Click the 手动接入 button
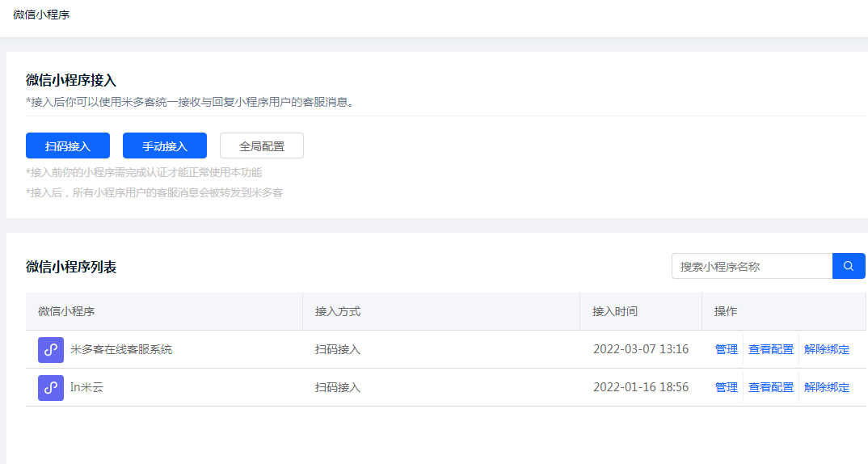 (x=164, y=146)
